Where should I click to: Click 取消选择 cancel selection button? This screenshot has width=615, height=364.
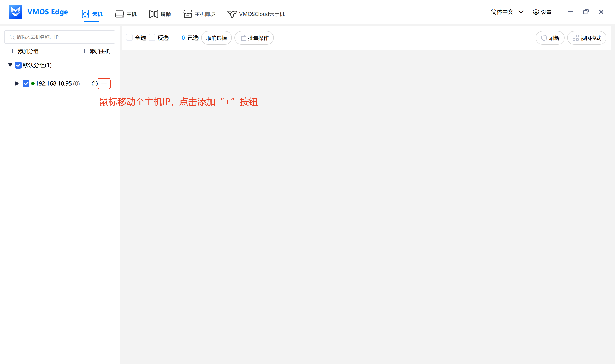click(x=216, y=38)
